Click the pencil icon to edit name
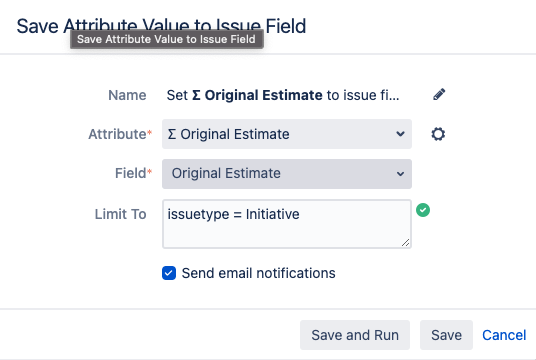The width and height of the screenshot is (536, 360). click(439, 94)
